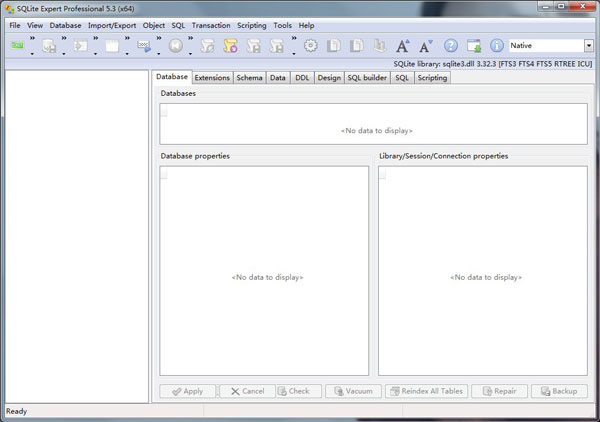Open the SQL menu in the menu bar
This screenshot has width=600, height=422.
coord(178,26)
